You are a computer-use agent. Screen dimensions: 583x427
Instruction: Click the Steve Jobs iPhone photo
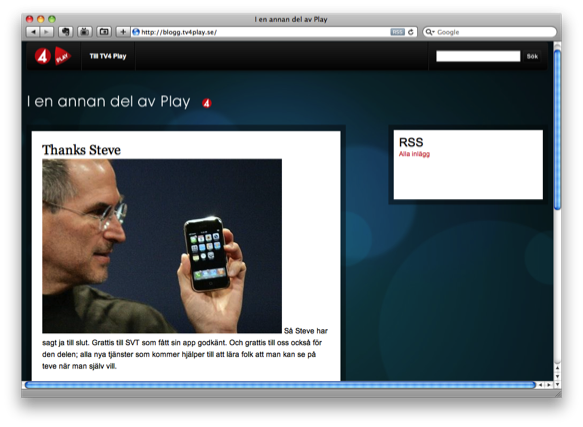tap(162, 246)
